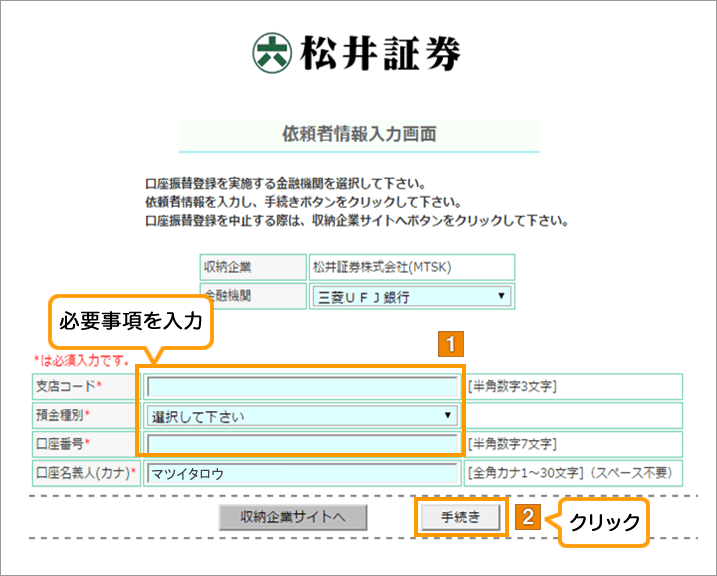Focus the 支店コード input field
The width and height of the screenshot is (717, 576).
pyautogui.click(x=301, y=387)
